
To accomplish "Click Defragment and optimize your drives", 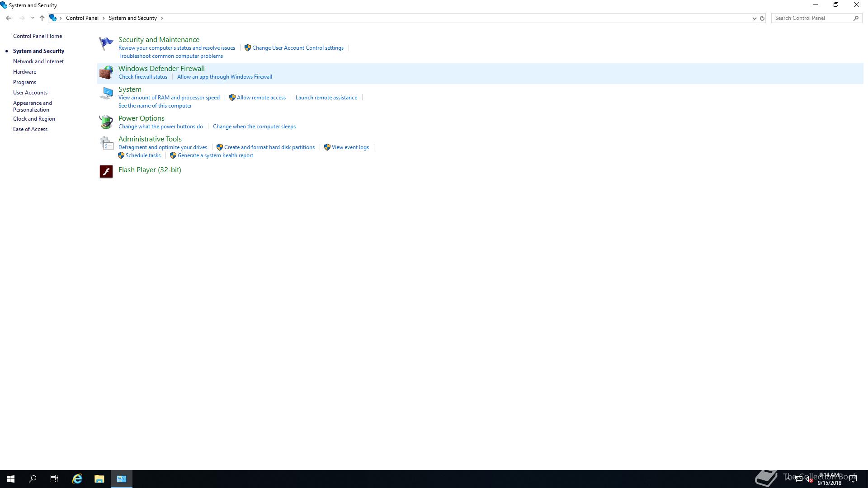I will (x=163, y=147).
